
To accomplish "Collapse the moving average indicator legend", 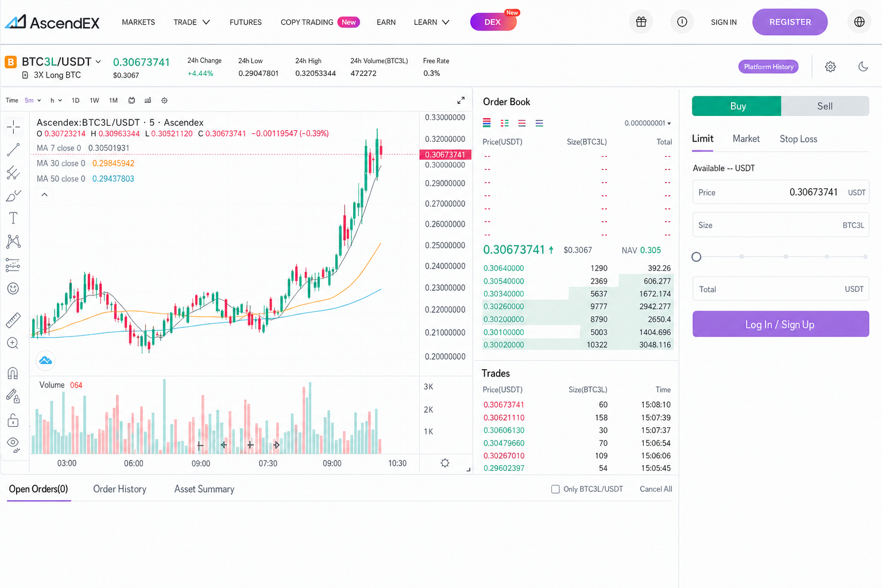I will (44, 195).
